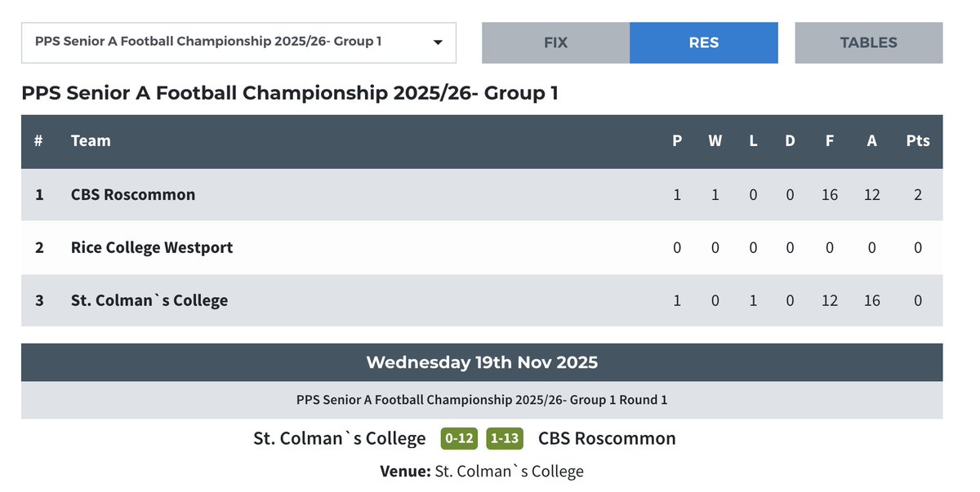980x492 pixels.
Task: Open the championship group dropdown
Action: coord(238,42)
